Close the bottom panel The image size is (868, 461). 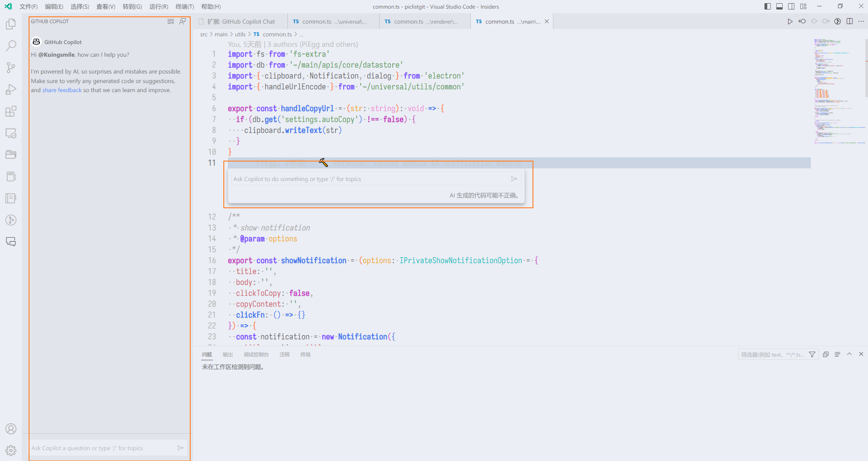(x=861, y=354)
